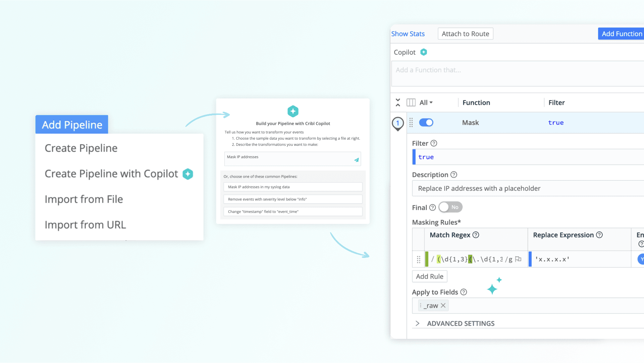Click the Add Rule button
The image size is (644, 363).
pyautogui.click(x=429, y=276)
